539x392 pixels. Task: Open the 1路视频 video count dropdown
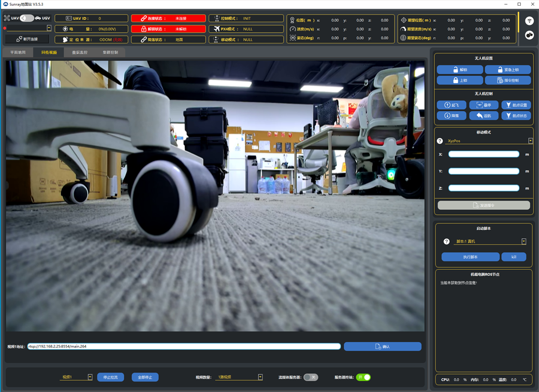point(260,377)
